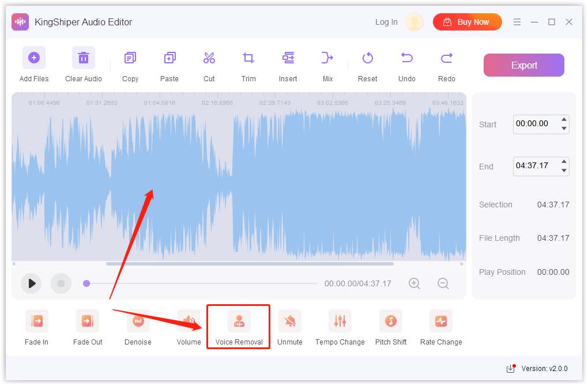Click the Unmute effect icon

point(289,321)
